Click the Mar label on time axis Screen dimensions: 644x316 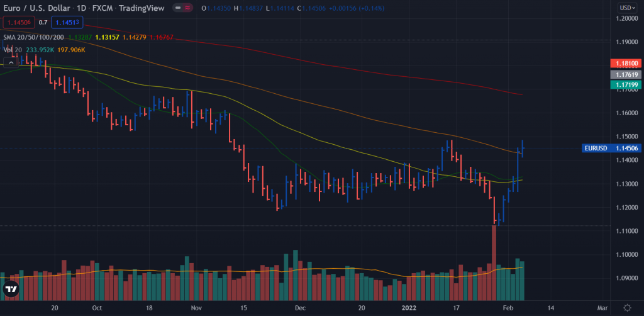[602, 307]
